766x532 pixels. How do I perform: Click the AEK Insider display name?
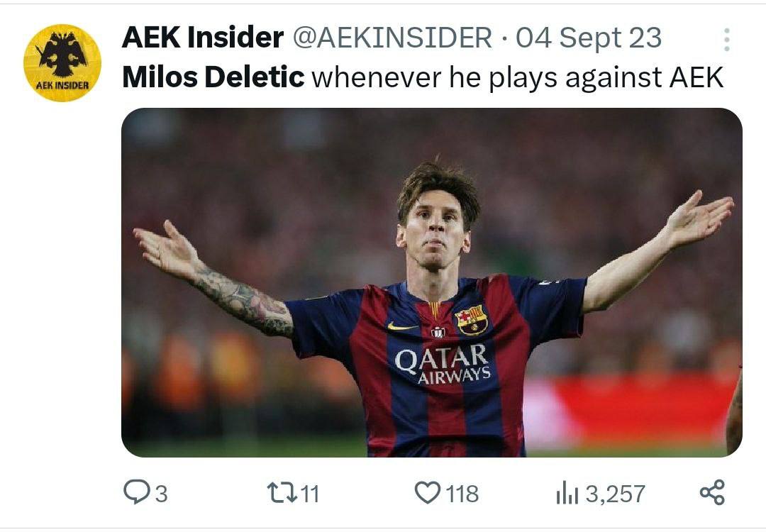(203, 38)
